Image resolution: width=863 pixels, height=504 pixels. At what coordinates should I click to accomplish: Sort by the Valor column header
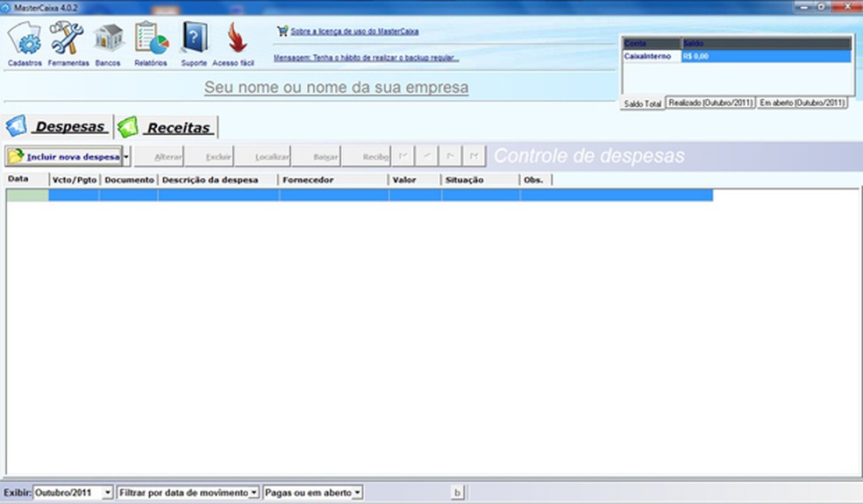[x=415, y=180]
